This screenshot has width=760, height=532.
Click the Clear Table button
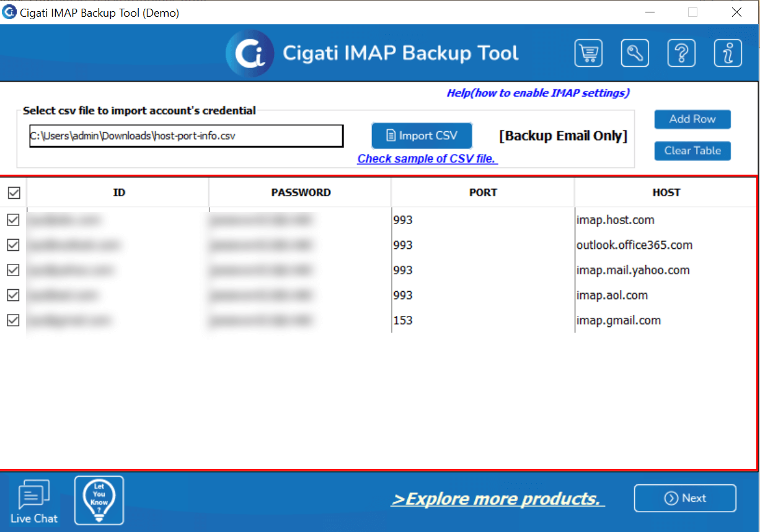[692, 150]
